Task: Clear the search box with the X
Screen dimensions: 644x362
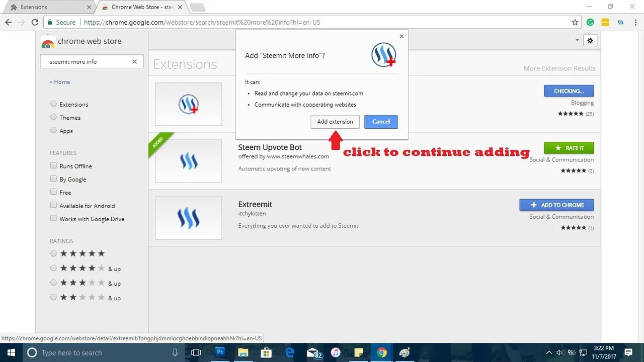Action: pos(134,61)
